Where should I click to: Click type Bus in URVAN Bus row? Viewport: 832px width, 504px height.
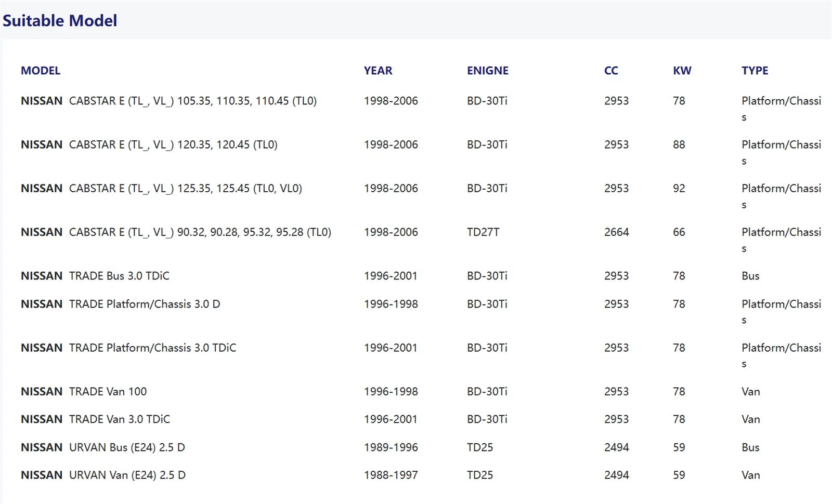point(750,447)
